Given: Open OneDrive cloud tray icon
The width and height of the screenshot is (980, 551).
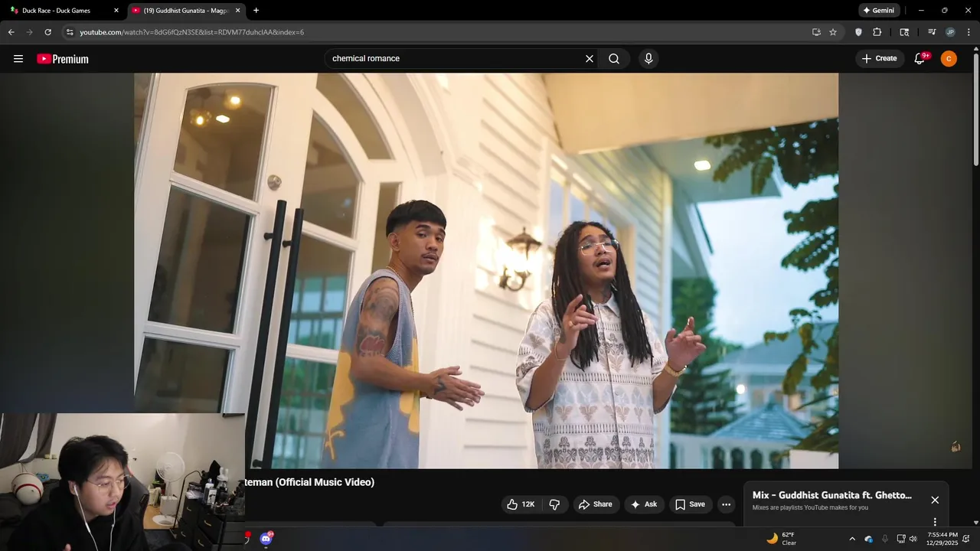Looking at the screenshot, I should click(x=869, y=539).
